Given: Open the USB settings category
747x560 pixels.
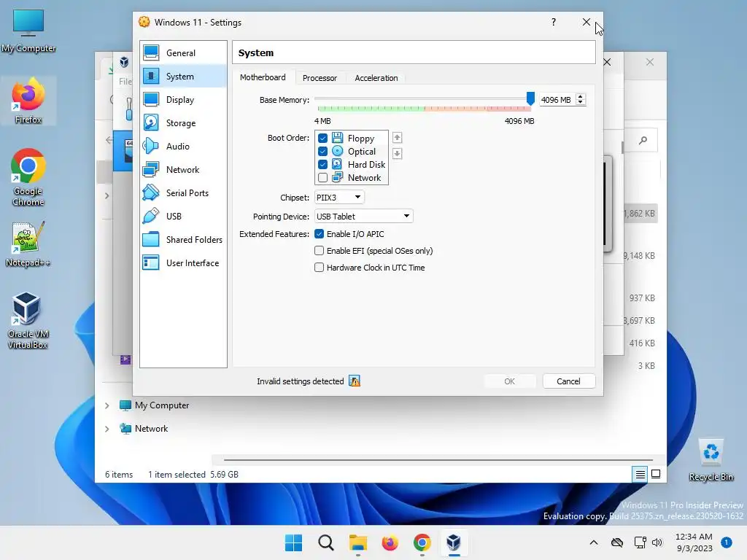Looking at the screenshot, I should (x=183, y=216).
